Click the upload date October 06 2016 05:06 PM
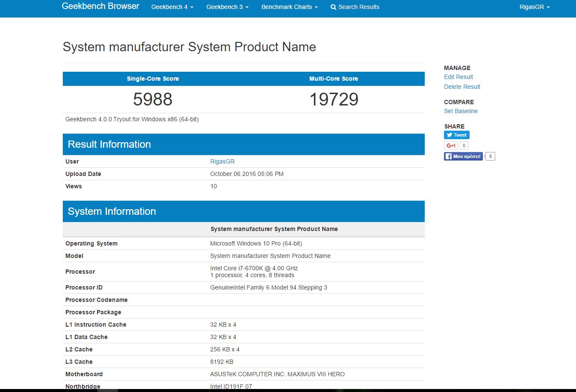 point(247,174)
